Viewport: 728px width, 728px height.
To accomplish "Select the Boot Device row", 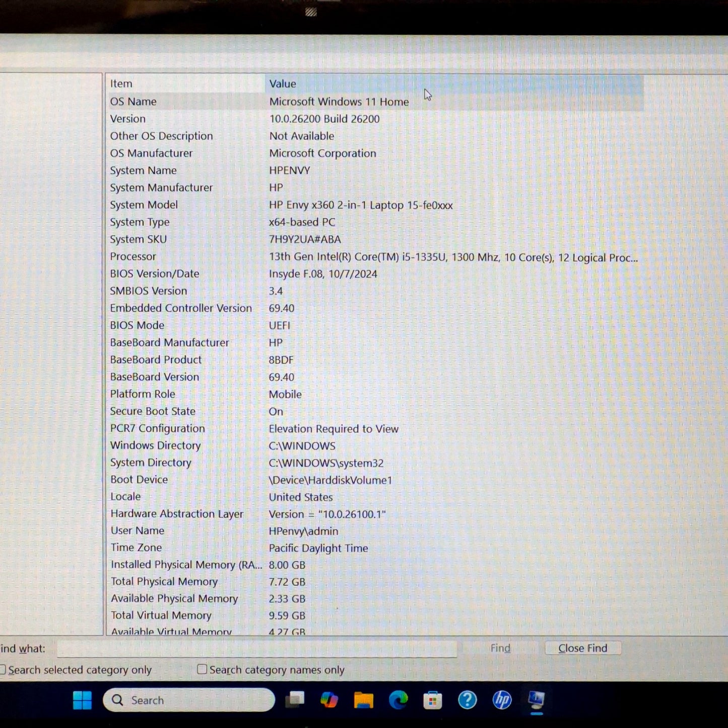I will (x=375, y=480).
